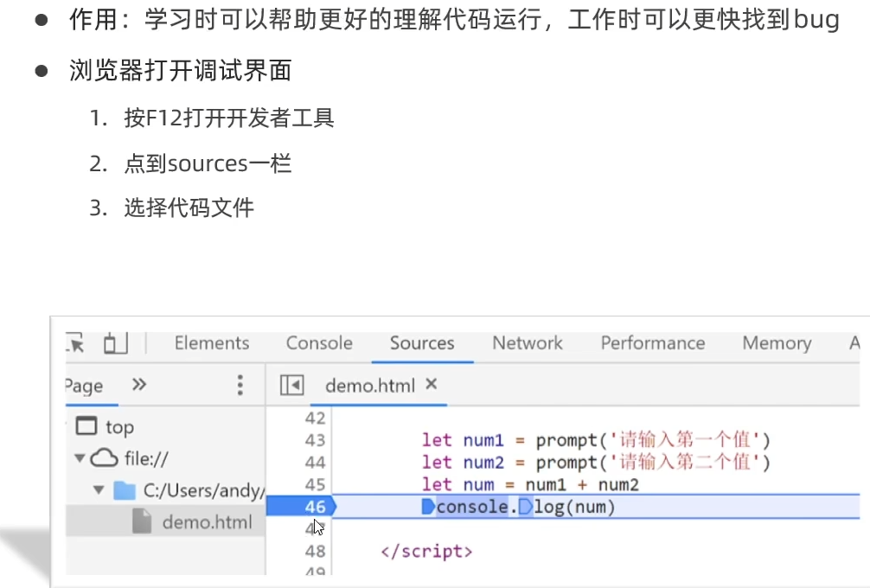Collapse the file:// tree node

coord(80,458)
